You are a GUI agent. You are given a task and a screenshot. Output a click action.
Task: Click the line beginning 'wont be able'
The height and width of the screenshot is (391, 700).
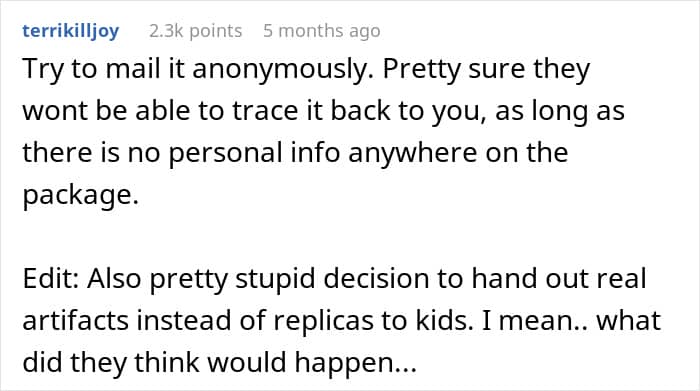point(323,111)
